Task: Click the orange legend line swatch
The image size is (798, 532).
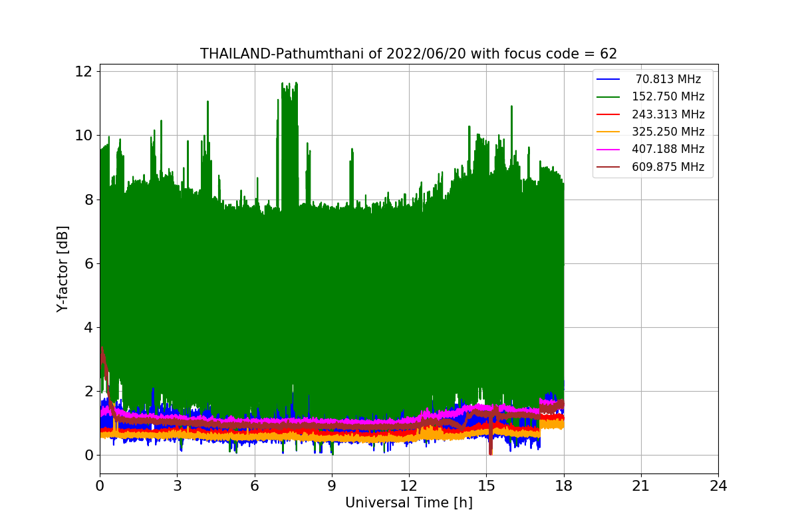Action: (608, 132)
